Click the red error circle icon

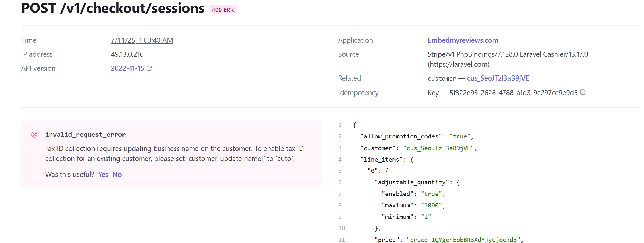coord(34,135)
